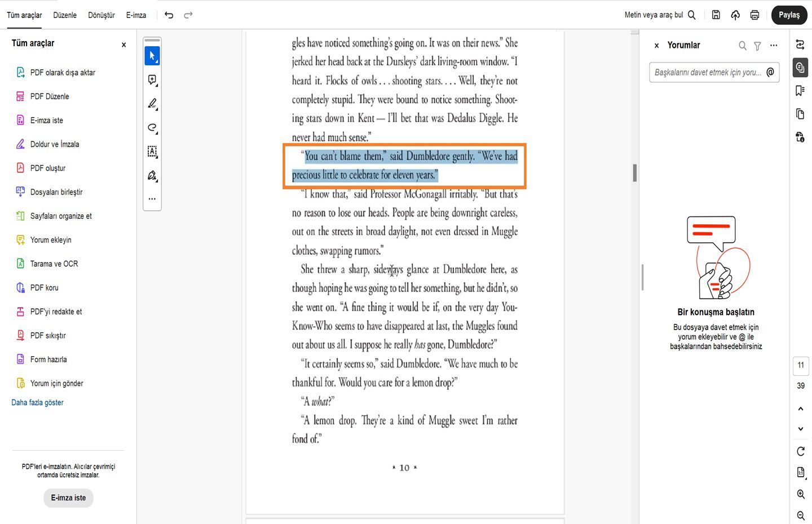The height and width of the screenshot is (524, 812).
Task: Select PDF'yi redakte et tool
Action: [48, 312]
